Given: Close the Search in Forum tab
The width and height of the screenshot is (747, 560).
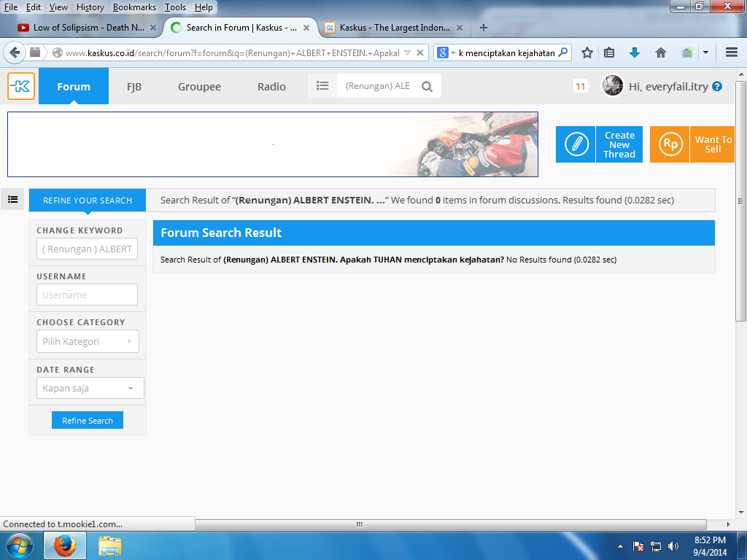Looking at the screenshot, I should [306, 28].
